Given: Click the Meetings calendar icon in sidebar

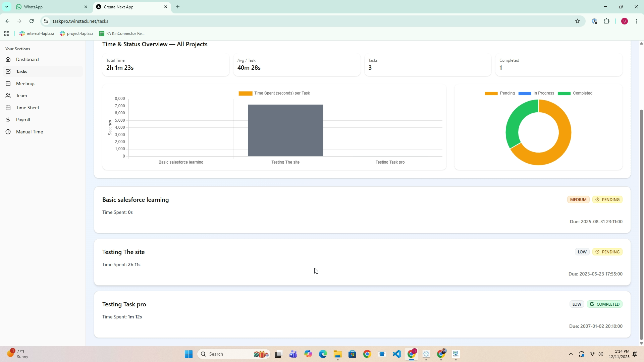Looking at the screenshot, I should point(8,84).
